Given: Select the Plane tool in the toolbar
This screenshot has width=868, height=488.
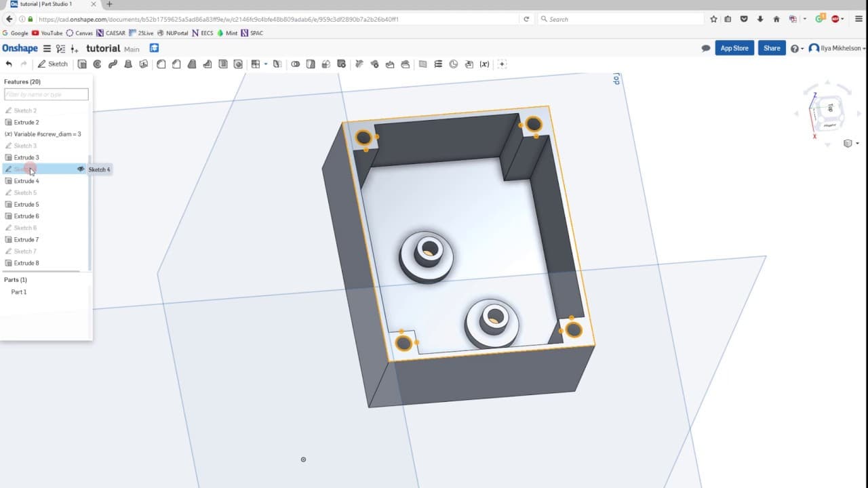Looking at the screenshot, I should pyautogui.click(x=422, y=64).
